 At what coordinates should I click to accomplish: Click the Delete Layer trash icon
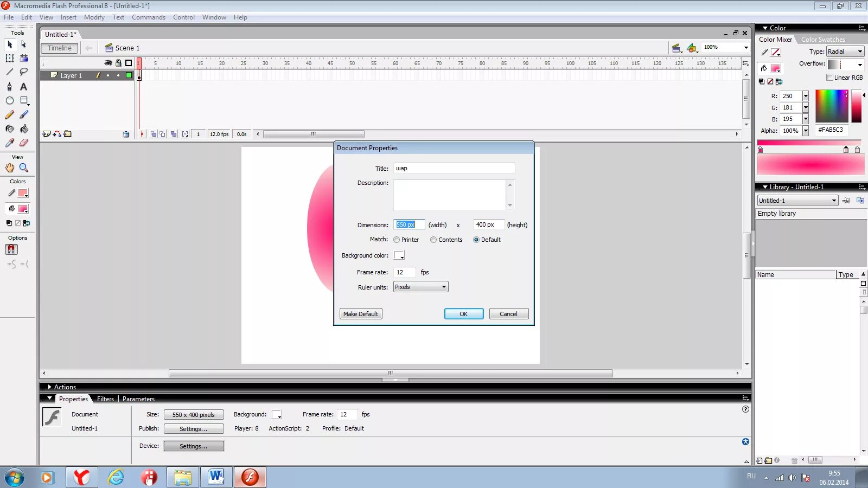pos(126,134)
